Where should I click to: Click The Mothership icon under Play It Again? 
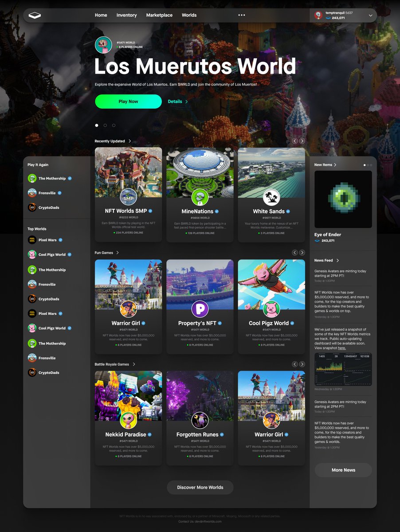click(32, 178)
